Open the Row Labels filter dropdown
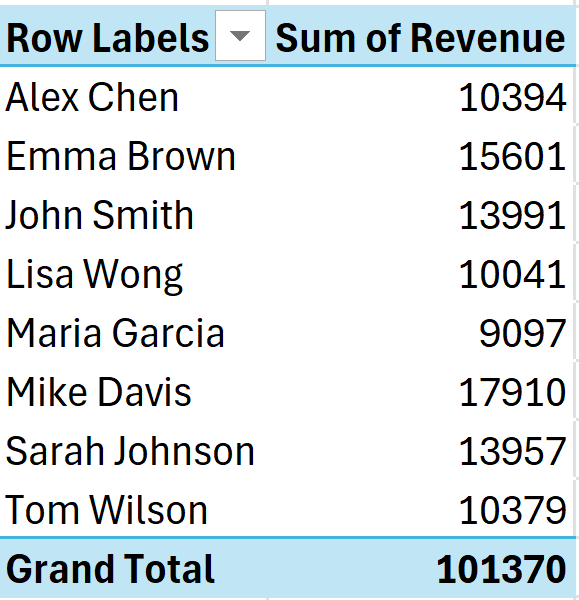Screen dimensions: 579x600 pyautogui.click(x=240, y=36)
